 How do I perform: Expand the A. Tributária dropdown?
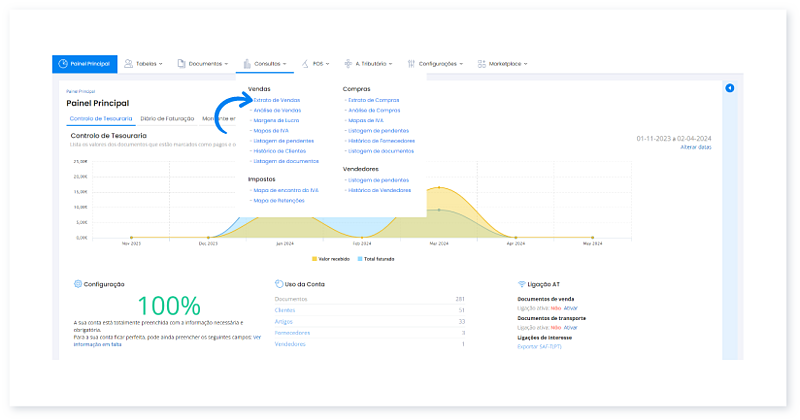tap(389, 64)
